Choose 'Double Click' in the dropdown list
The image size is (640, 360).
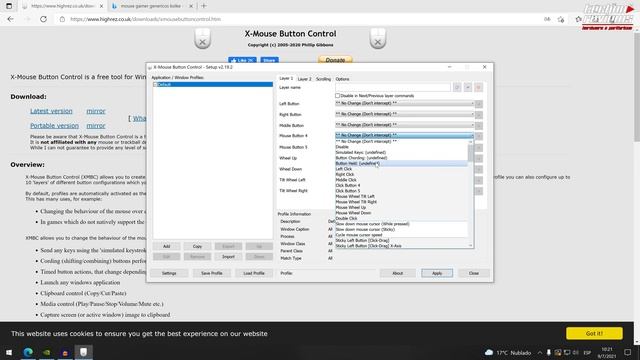click(401, 218)
